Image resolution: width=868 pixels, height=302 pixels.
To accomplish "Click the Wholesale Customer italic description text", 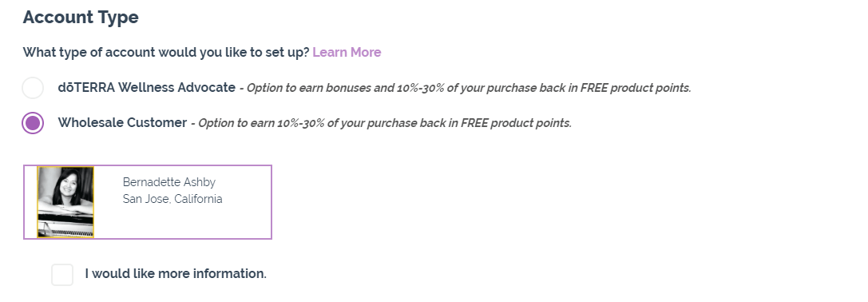I will tap(385, 123).
